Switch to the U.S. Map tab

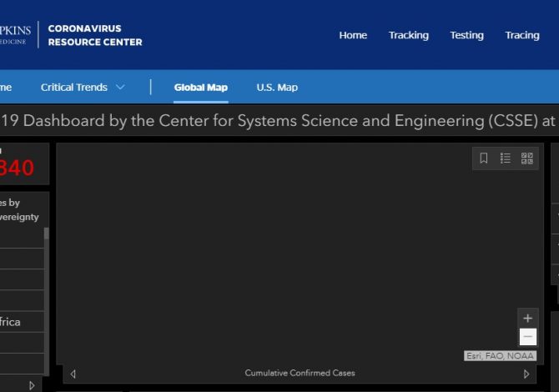(x=277, y=88)
